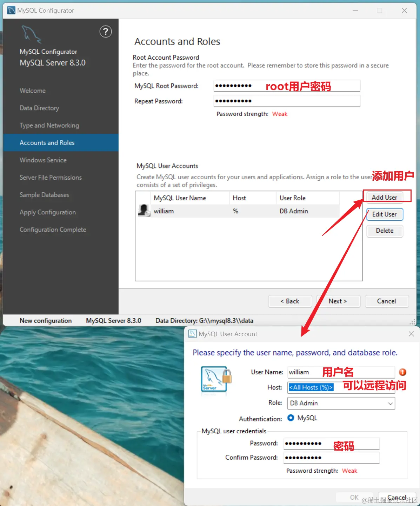
Task: Click the User Role column header
Action: 307,198
